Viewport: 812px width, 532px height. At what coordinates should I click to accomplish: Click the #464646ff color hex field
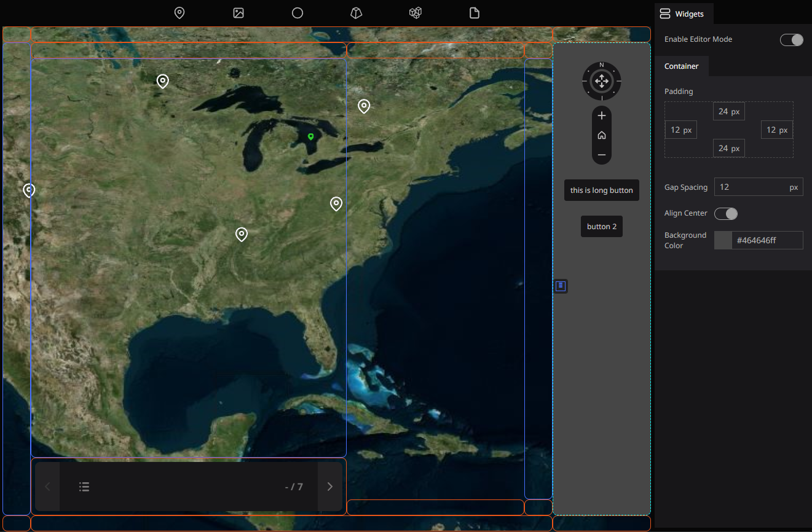[x=767, y=240]
